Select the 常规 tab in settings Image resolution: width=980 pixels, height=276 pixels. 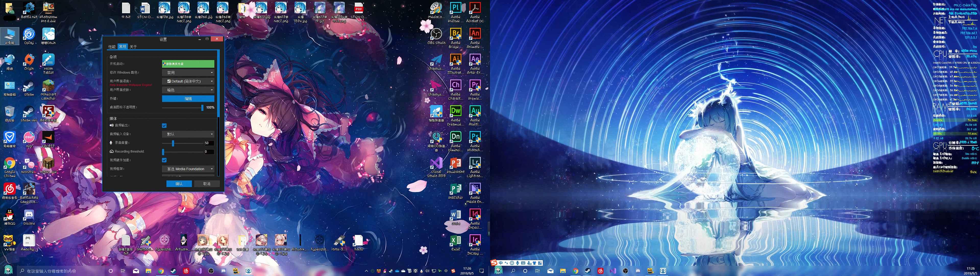tap(122, 47)
